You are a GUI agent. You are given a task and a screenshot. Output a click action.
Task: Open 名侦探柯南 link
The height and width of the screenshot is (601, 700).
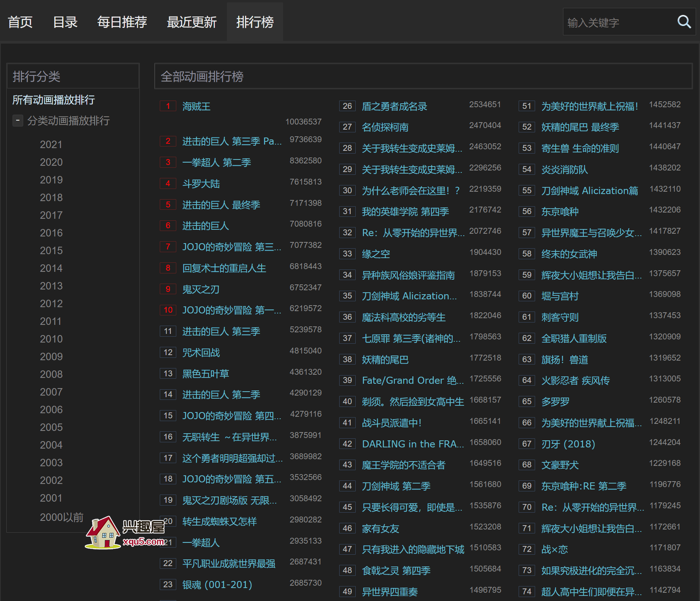point(385,127)
